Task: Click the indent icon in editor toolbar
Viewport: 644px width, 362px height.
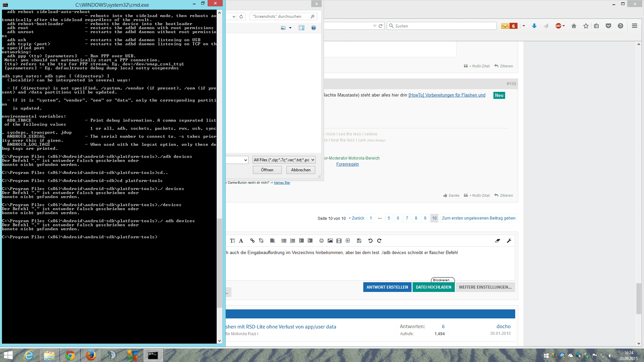Action: (x=310, y=241)
